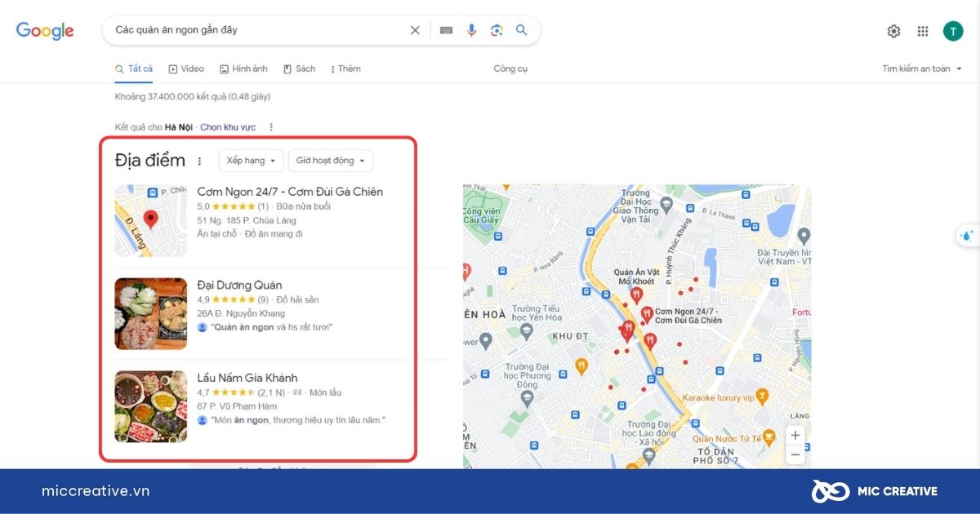Viewport: 980px width, 514px height.
Task: Expand the Thêm menu
Action: click(346, 69)
